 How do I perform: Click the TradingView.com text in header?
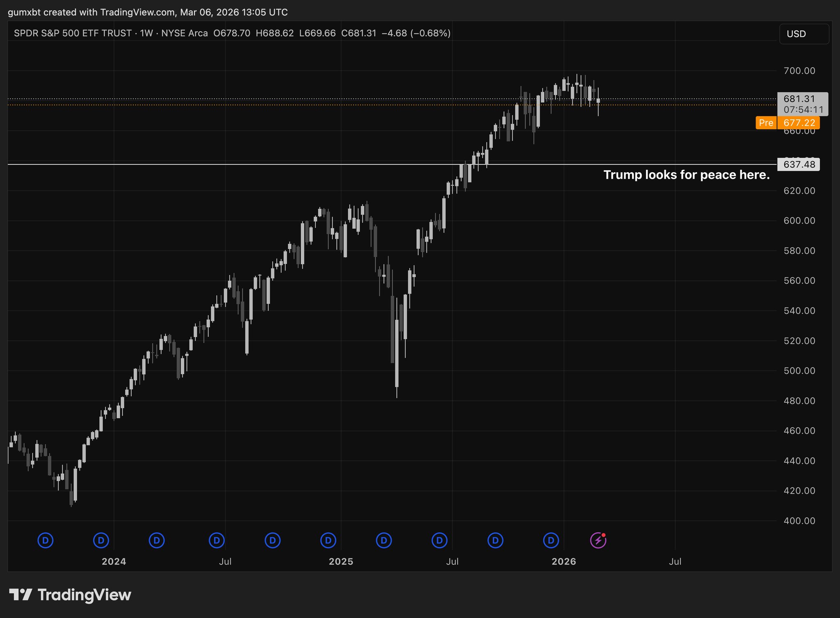click(137, 12)
